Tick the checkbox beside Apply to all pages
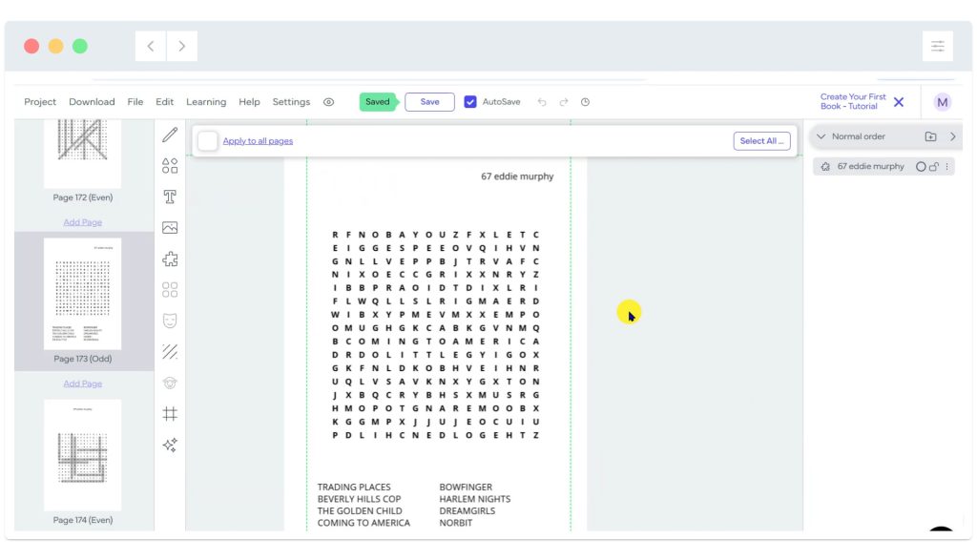This screenshot has width=977, height=560. pos(207,141)
